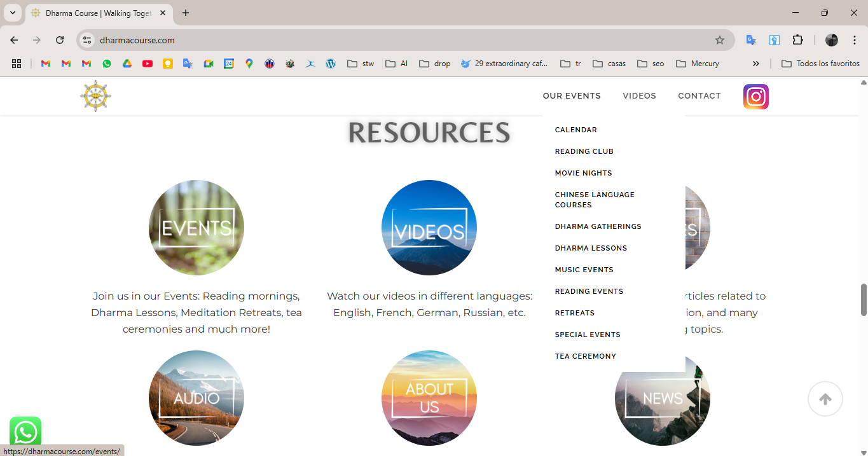This screenshot has height=456, width=868.
Task: Click the scroll-to-top arrow button
Action: click(825, 399)
